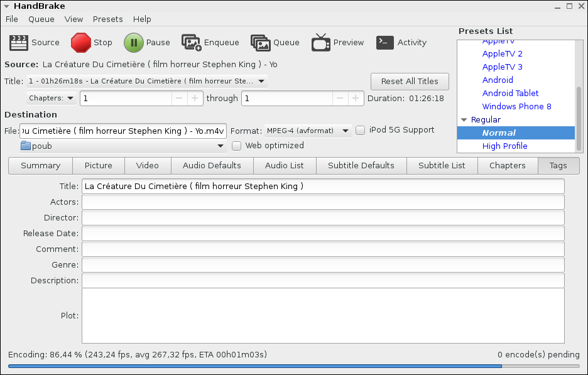Screen dimensions: 588x375
Task: Pause encoding with the green Pause icon
Action: (x=134, y=42)
